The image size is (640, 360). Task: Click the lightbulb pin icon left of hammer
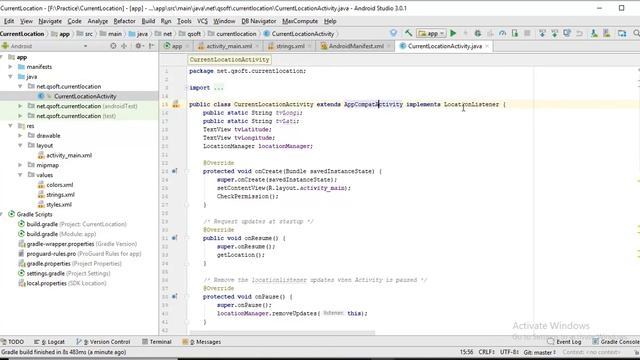click(393, 33)
